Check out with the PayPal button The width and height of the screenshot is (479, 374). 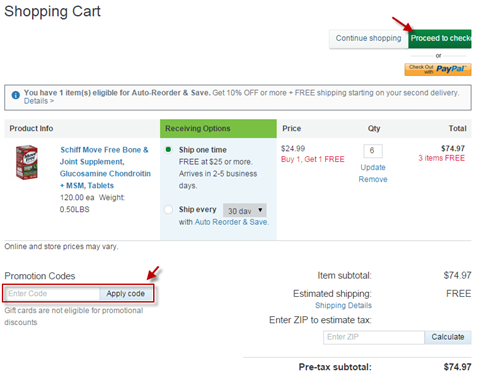point(438,69)
